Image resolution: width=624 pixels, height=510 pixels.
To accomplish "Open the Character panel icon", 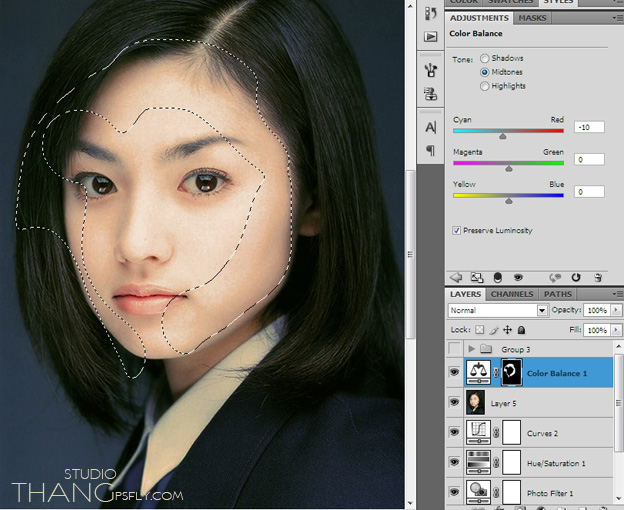I will tap(430, 127).
